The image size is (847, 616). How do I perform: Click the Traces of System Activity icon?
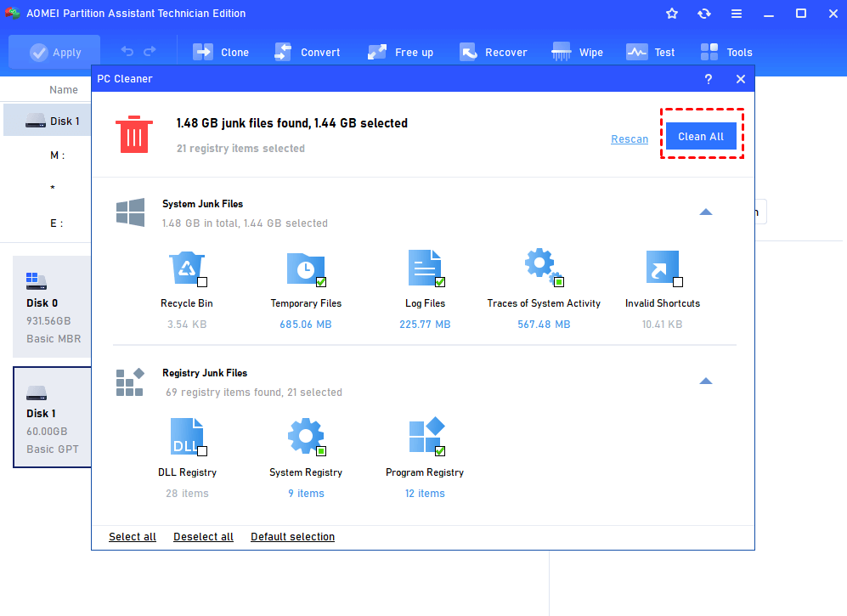542,267
